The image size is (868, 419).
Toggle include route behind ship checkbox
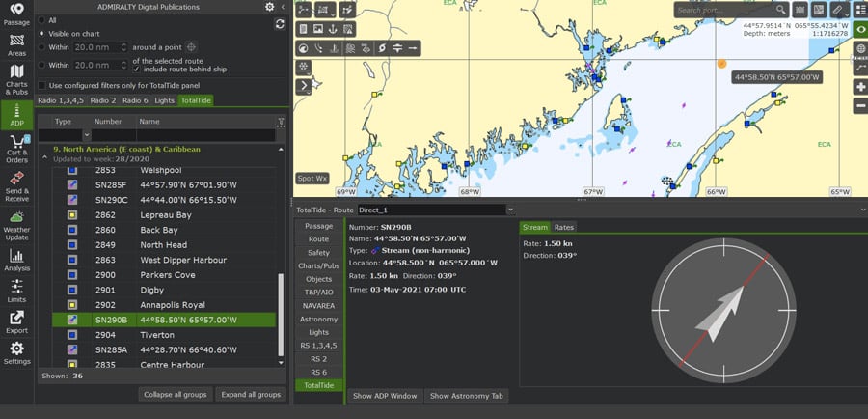click(x=137, y=70)
